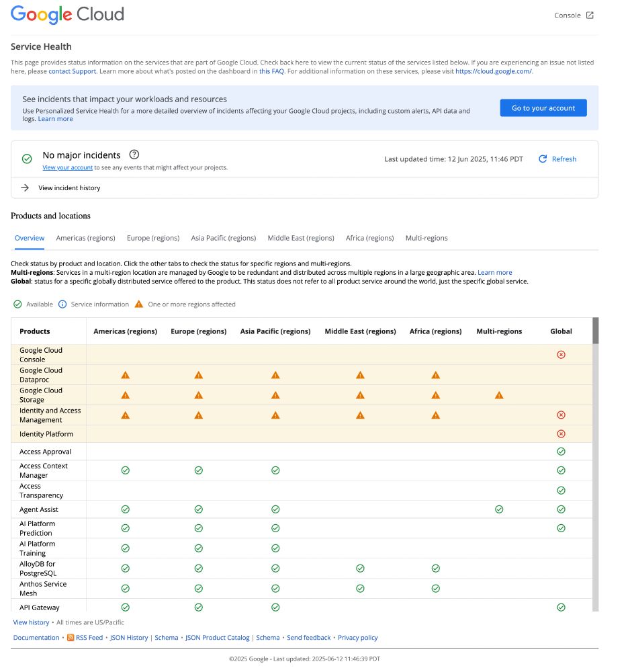Click the View history link at bottom
The width and height of the screenshot is (630, 672).
[x=32, y=622]
